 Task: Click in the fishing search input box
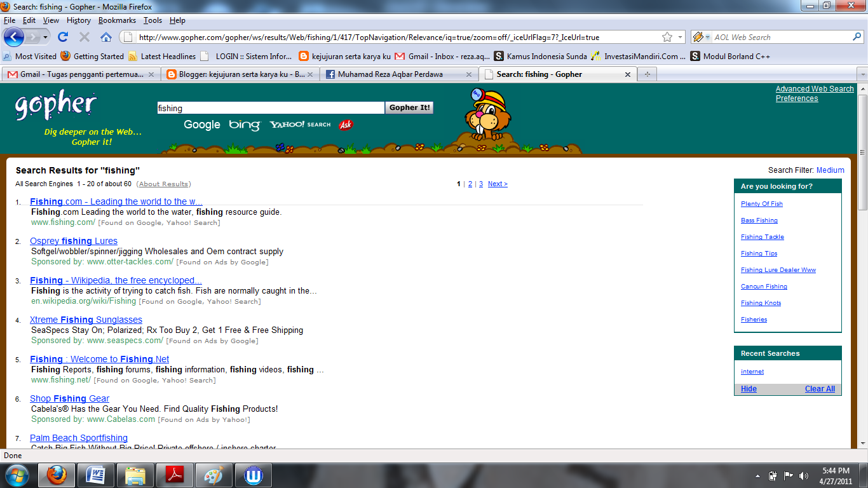pos(271,108)
